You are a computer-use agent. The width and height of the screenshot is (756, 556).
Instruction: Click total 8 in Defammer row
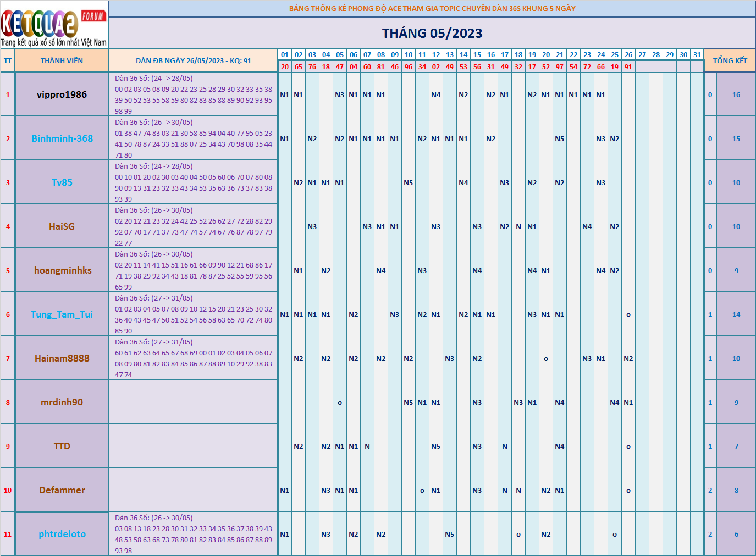pos(736,491)
